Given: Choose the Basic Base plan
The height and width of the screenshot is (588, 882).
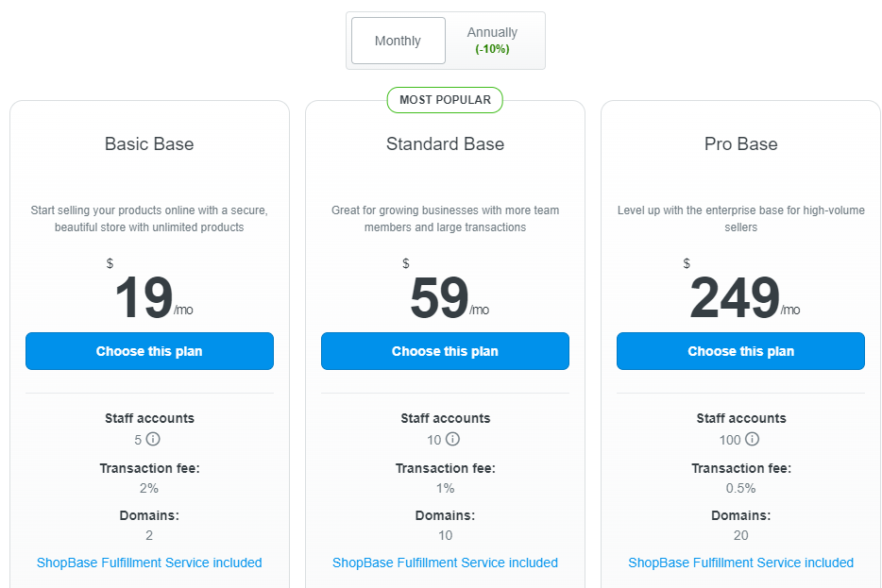Looking at the screenshot, I should tap(149, 351).
